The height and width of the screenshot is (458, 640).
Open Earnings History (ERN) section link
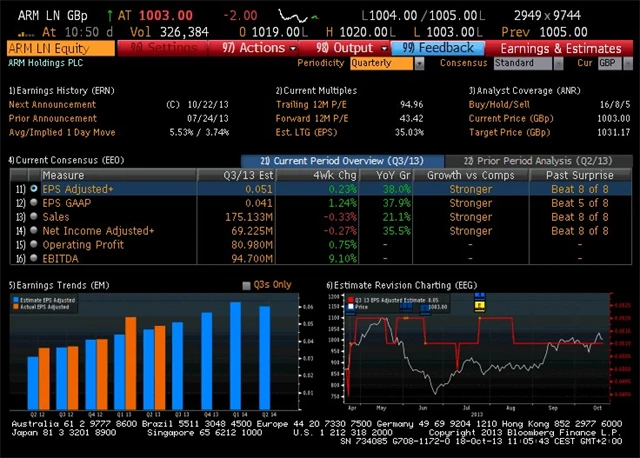tap(62, 90)
